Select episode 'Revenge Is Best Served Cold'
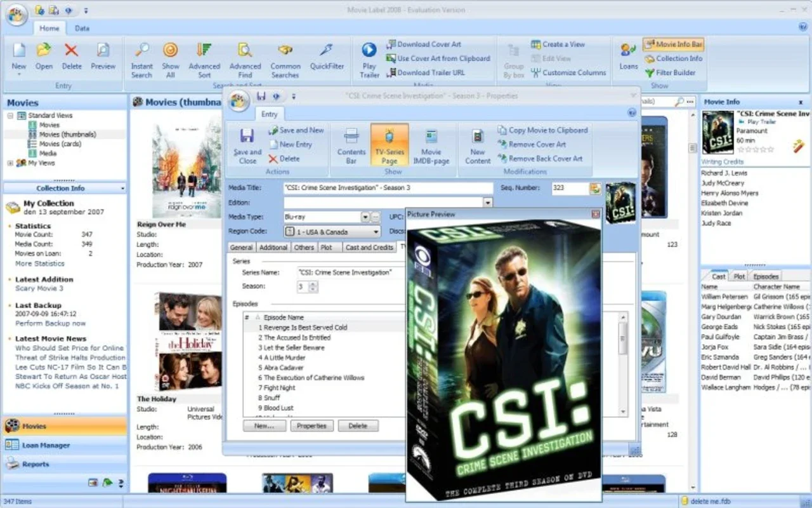Image resolution: width=812 pixels, height=508 pixels. 305,328
